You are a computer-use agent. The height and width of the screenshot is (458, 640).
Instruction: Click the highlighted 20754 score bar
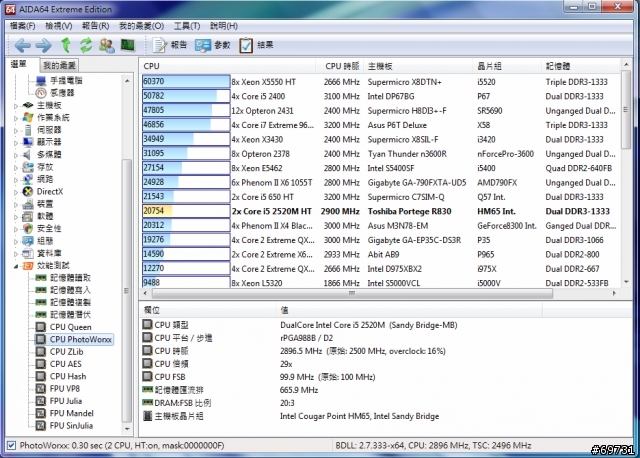click(186, 211)
